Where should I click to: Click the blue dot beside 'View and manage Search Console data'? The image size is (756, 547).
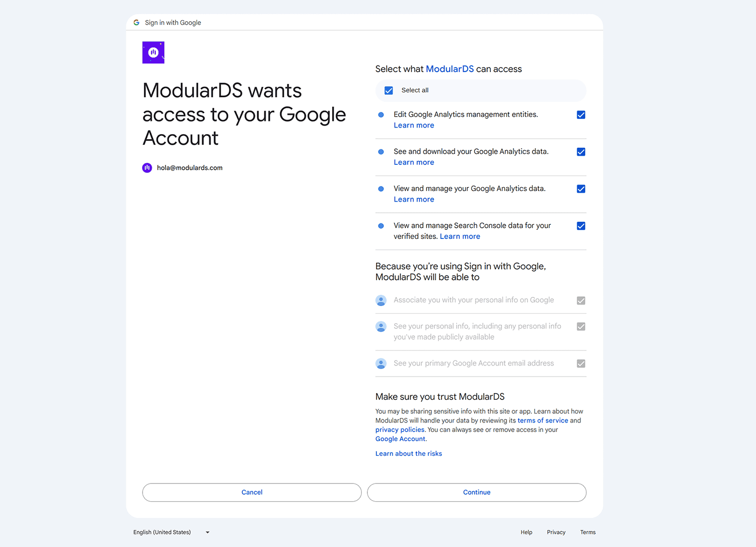[381, 226]
